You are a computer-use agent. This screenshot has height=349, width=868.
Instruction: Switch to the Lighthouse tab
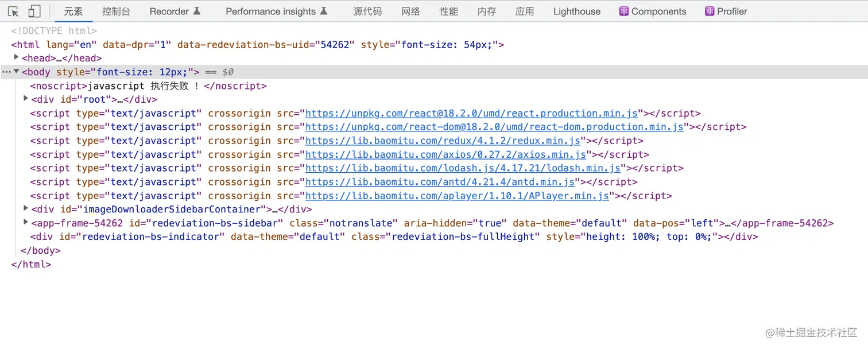pyautogui.click(x=577, y=11)
